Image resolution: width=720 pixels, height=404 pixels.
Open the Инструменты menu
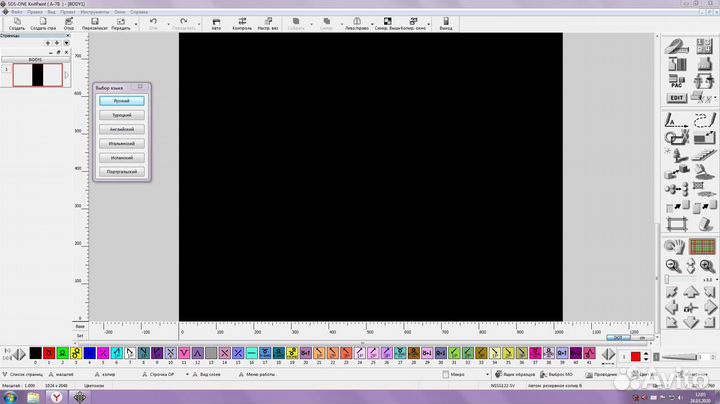point(95,12)
